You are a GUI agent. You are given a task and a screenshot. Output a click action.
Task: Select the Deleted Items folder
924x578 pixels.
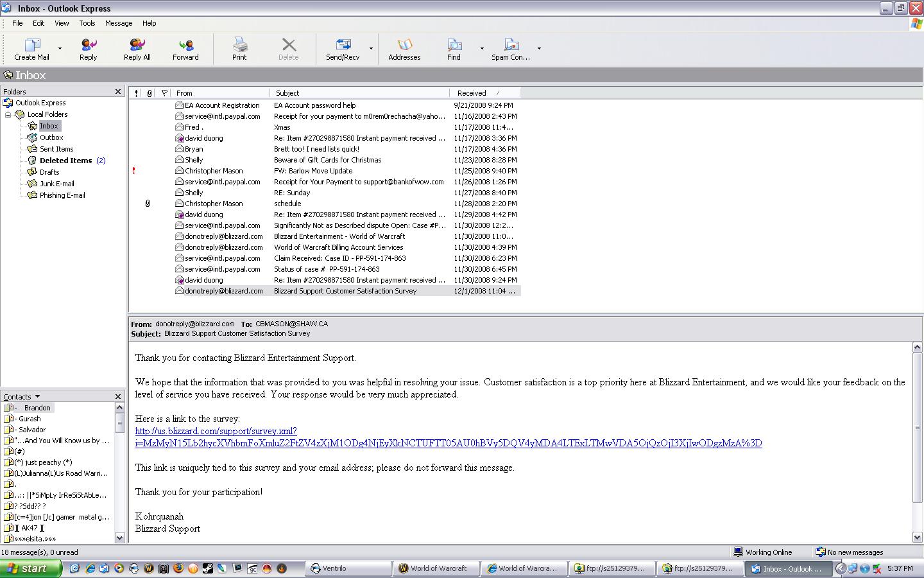(65, 161)
